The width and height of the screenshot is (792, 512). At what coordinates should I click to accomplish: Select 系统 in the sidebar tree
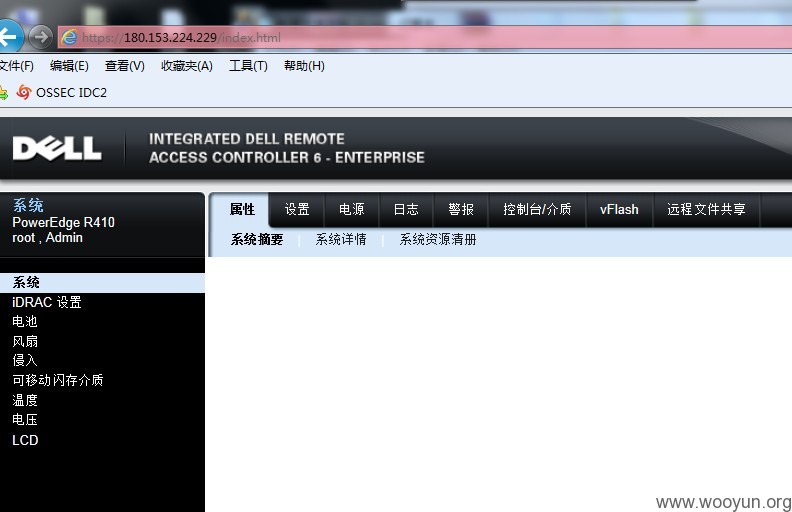pyautogui.click(x=103, y=283)
